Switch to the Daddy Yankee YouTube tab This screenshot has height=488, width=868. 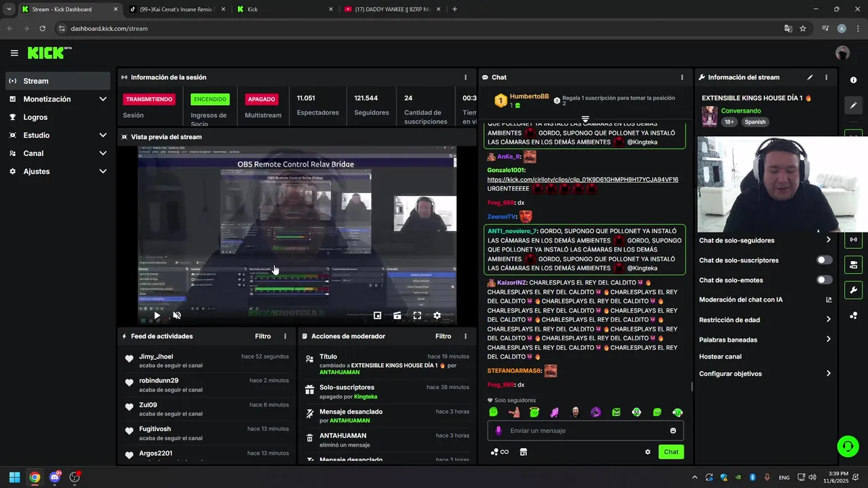point(391,9)
